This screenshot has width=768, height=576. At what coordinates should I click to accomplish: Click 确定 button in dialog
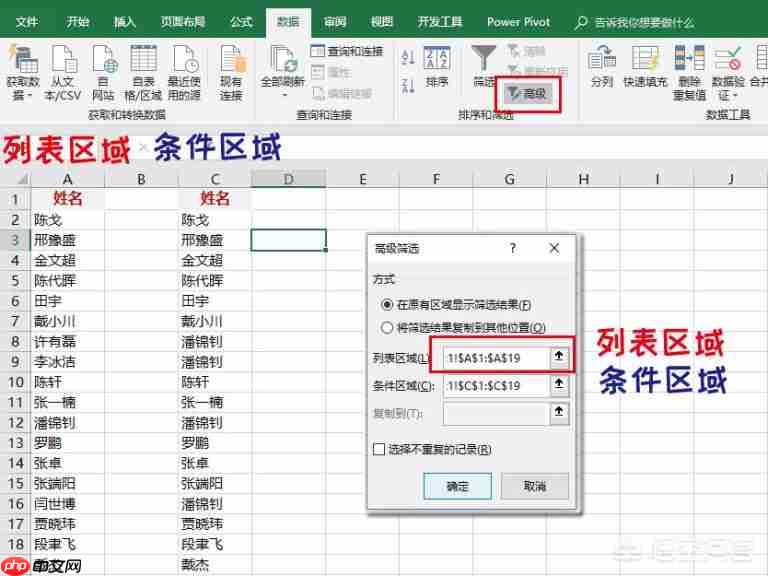(x=457, y=486)
